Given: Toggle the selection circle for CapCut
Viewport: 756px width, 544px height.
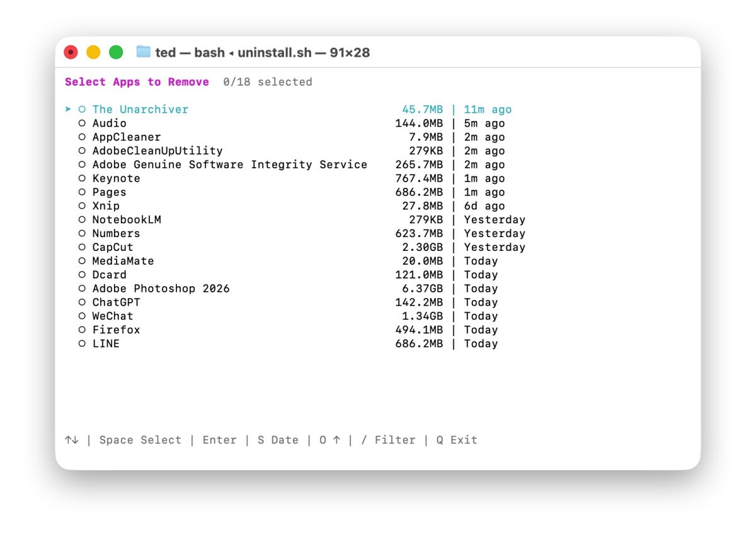Looking at the screenshot, I should click(x=82, y=248).
